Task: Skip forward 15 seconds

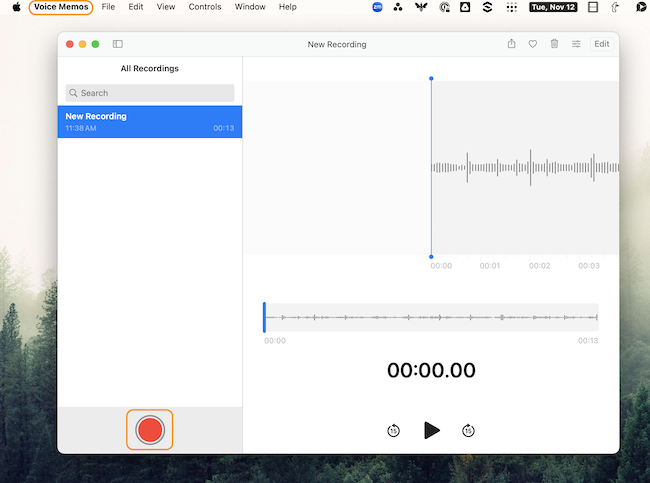Action: 468,431
